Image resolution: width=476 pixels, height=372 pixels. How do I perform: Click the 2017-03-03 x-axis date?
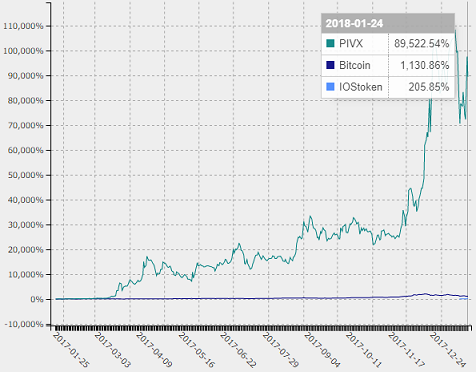click(x=112, y=350)
